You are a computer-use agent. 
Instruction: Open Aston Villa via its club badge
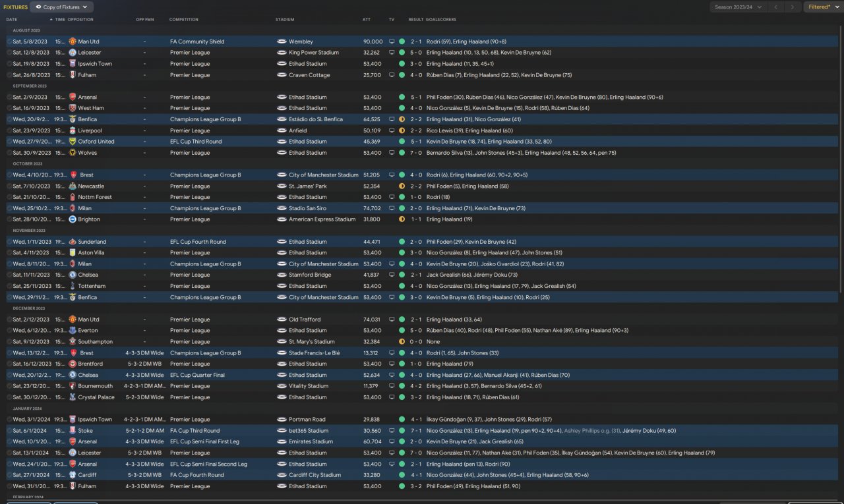click(73, 253)
